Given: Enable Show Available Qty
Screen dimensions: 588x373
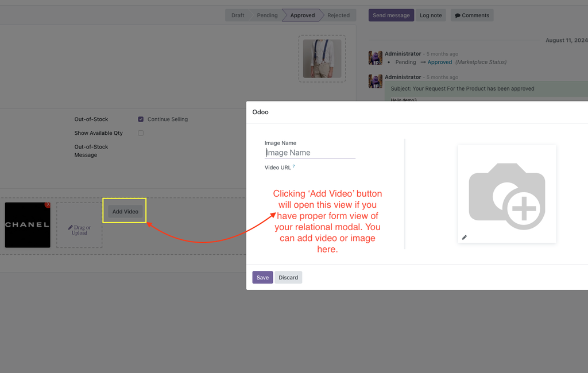Looking at the screenshot, I should (141, 133).
